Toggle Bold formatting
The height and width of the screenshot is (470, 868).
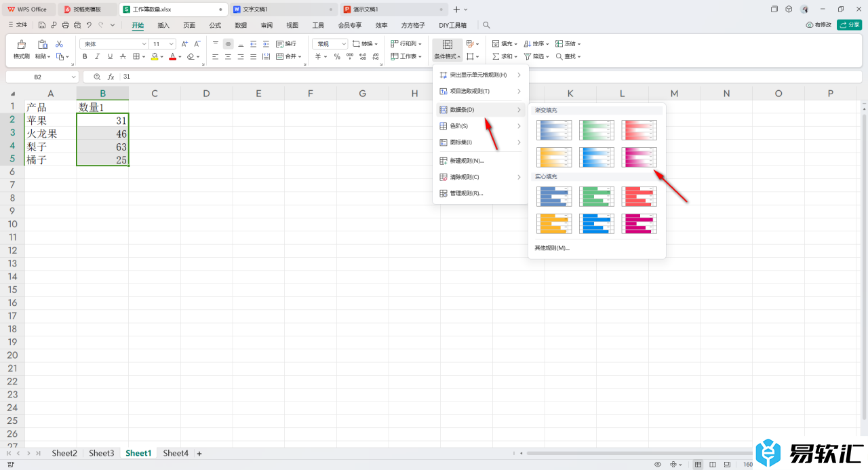[85, 56]
